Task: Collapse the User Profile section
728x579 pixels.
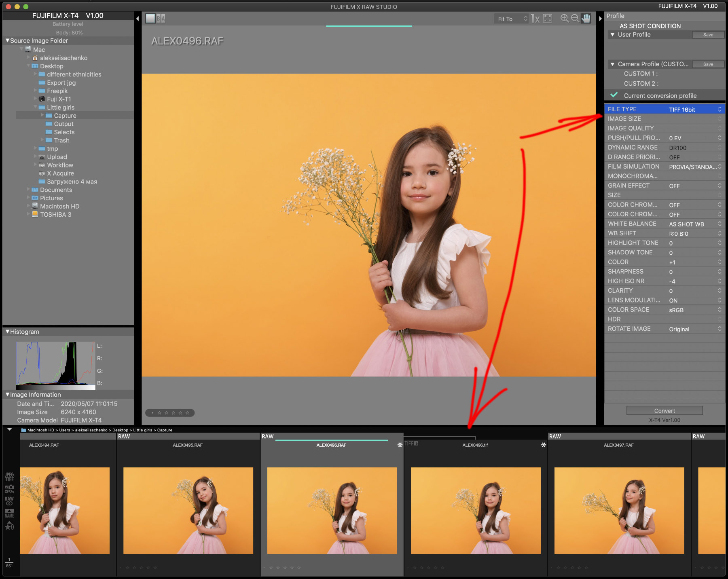Action: click(x=612, y=35)
